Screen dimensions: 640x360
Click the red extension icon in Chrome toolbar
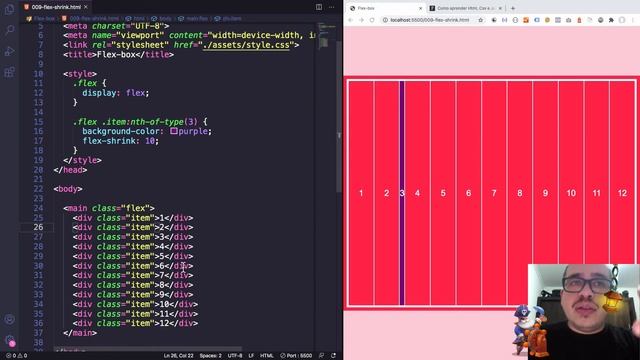[x=579, y=20]
